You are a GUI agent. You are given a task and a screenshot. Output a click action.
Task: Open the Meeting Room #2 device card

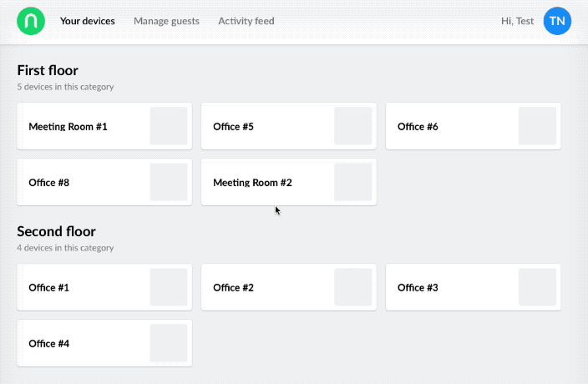pyautogui.click(x=289, y=182)
